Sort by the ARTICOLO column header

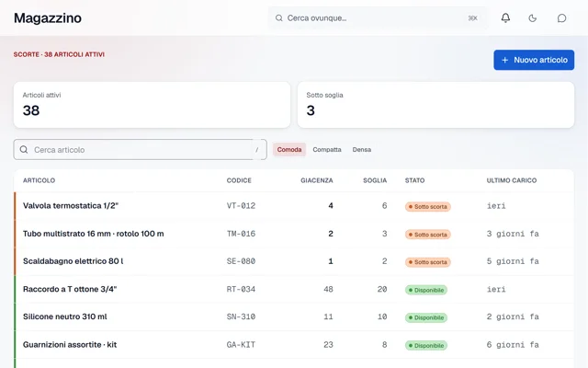(39, 180)
